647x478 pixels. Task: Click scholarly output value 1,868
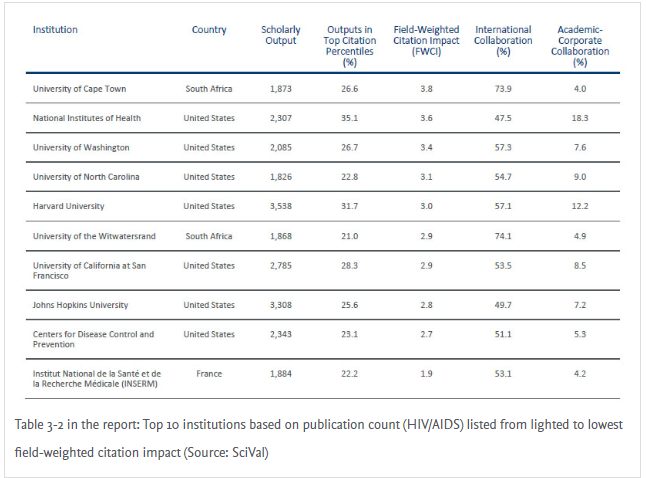[281, 236]
